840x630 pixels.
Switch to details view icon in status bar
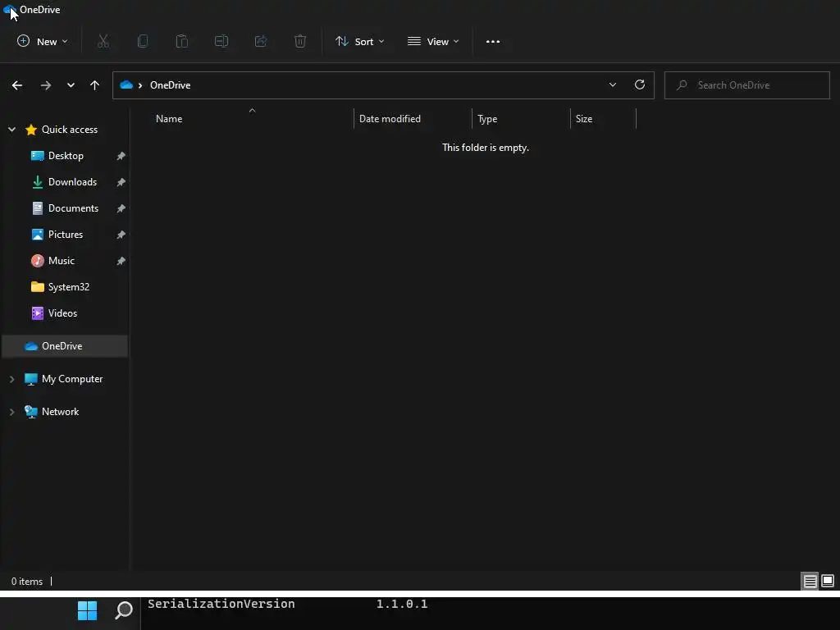(x=810, y=581)
